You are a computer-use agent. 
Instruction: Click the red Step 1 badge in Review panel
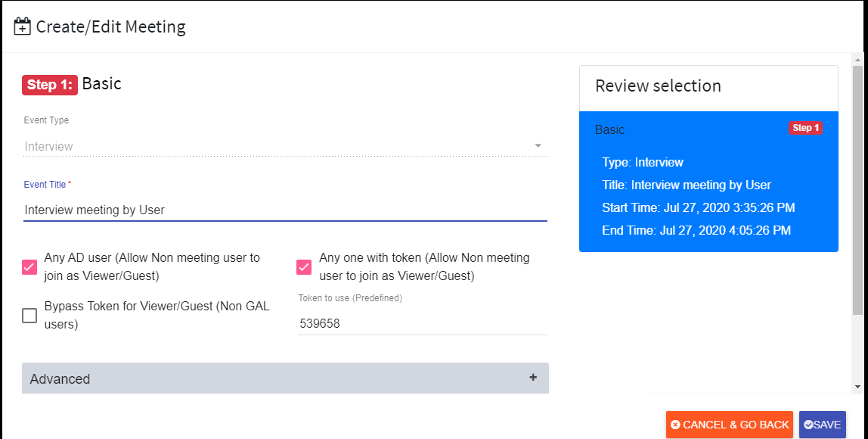(805, 128)
